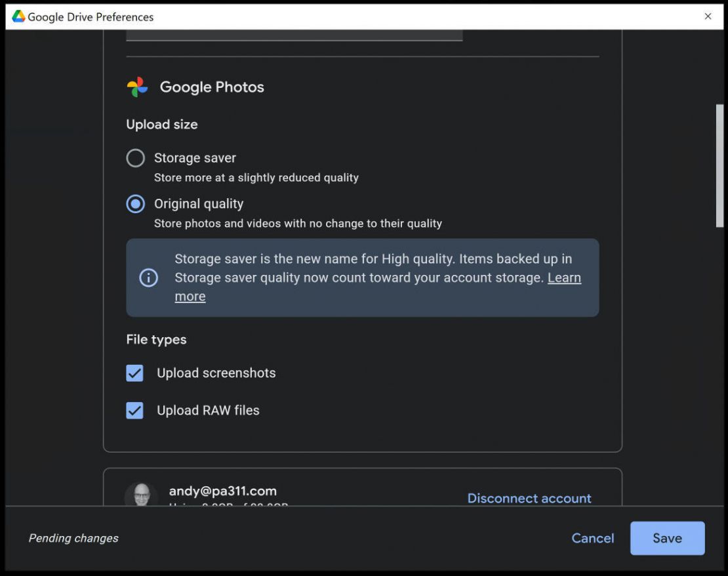The width and height of the screenshot is (728, 576).
Task: Click Disconnect account for andy@pa311.com
Action: [529, 498]
